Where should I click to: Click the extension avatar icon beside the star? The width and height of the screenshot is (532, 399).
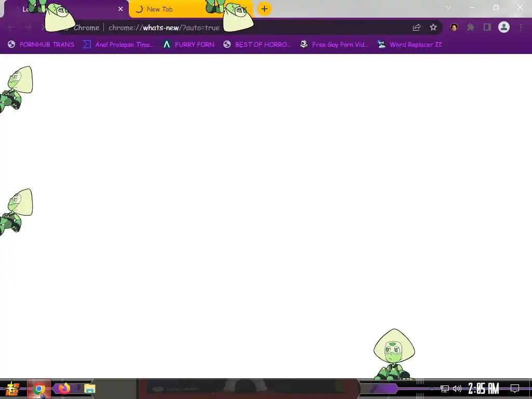tap(454, 28)
